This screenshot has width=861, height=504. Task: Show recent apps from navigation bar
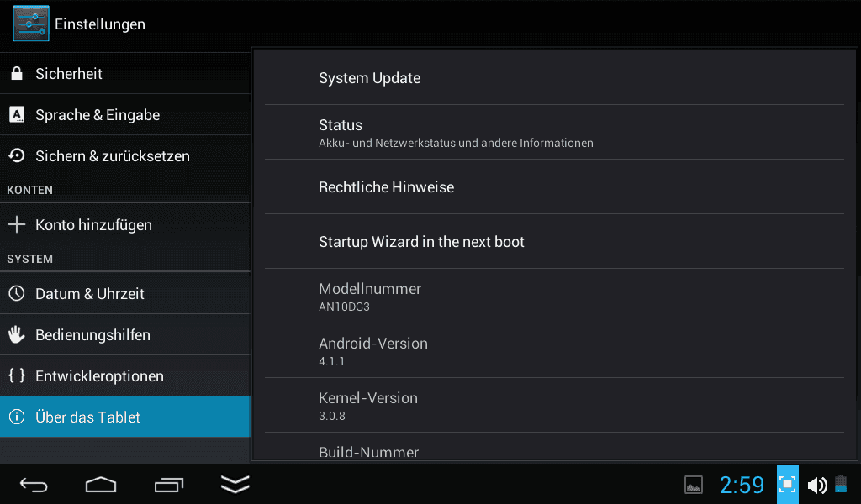coord(168,485)
